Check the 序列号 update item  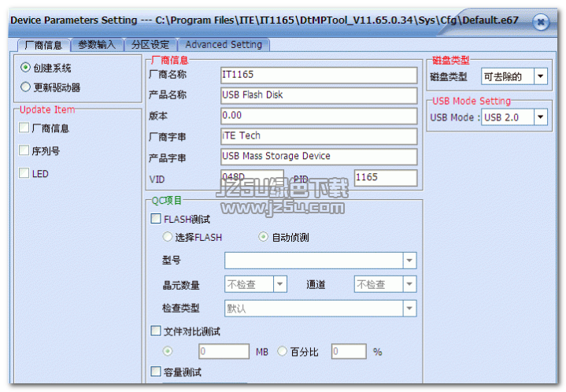[x=24, y=150]
